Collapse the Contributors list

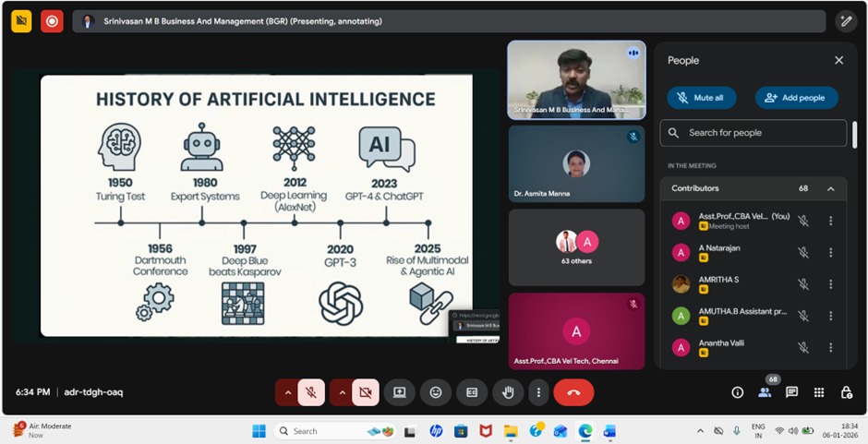coord(830,188)
